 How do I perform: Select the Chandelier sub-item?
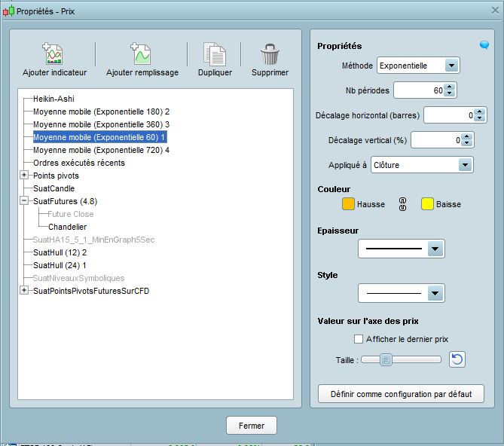coord(68,227)
